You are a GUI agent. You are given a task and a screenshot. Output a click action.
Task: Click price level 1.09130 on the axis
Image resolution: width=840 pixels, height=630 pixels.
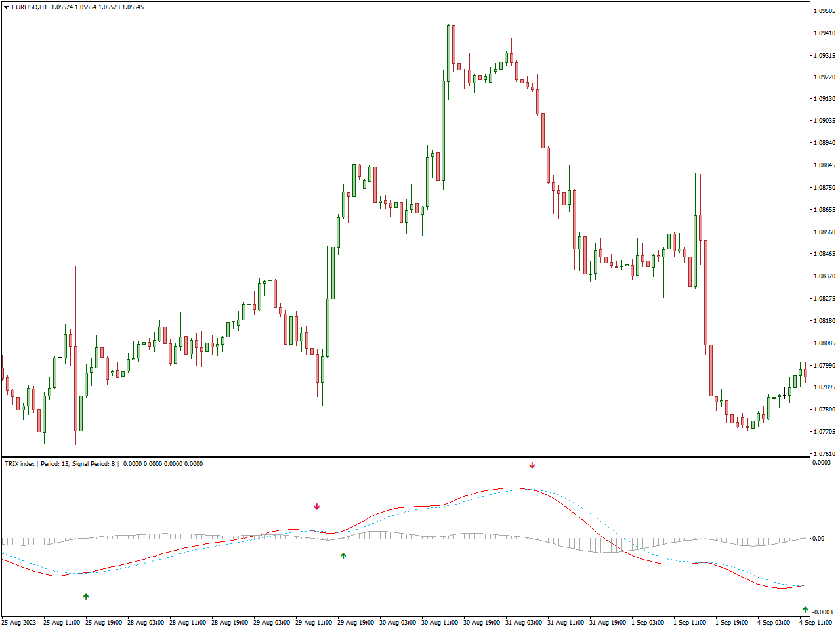coord(824,99)
